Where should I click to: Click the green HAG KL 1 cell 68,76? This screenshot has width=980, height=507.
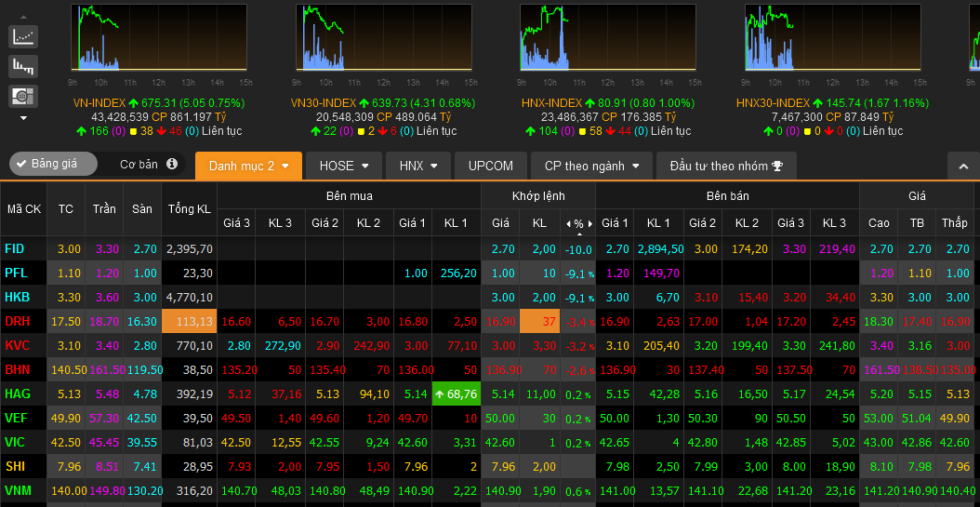click(457, 394)
